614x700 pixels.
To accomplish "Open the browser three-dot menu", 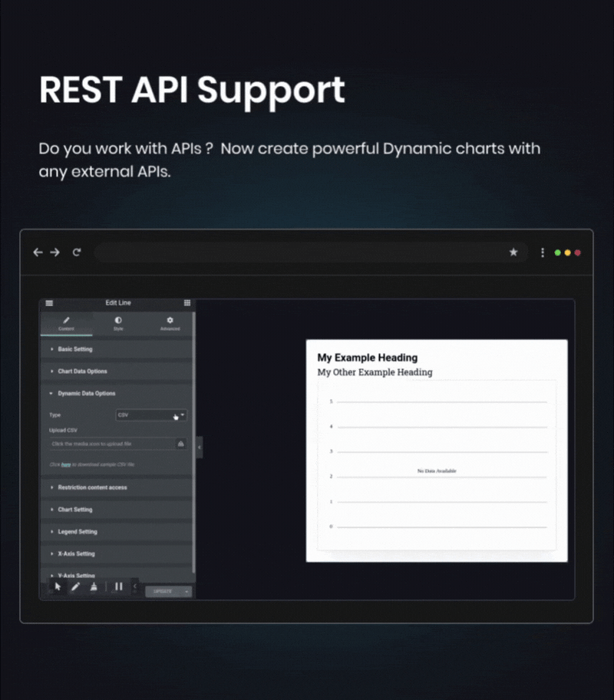I will [543, 253].
